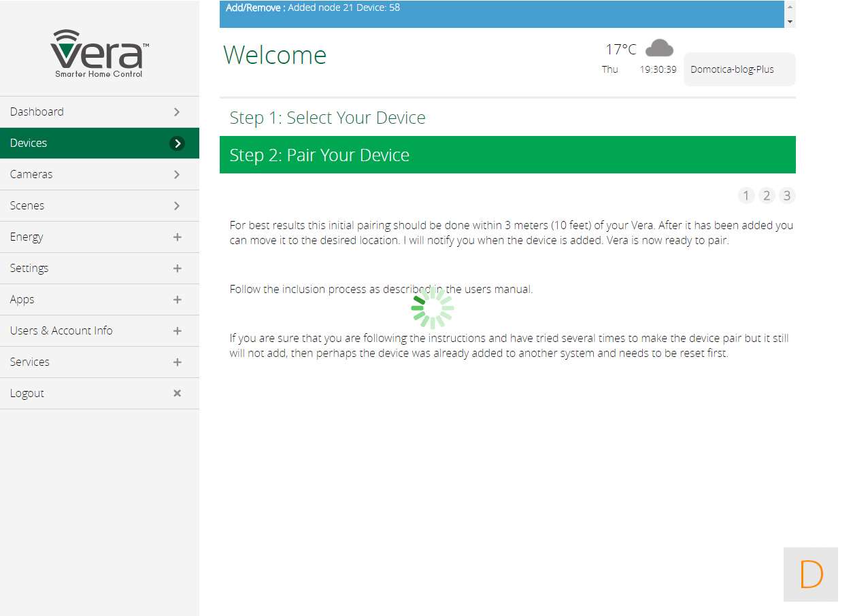Open the Scenes menu item
853x616 pixels.
27,205
